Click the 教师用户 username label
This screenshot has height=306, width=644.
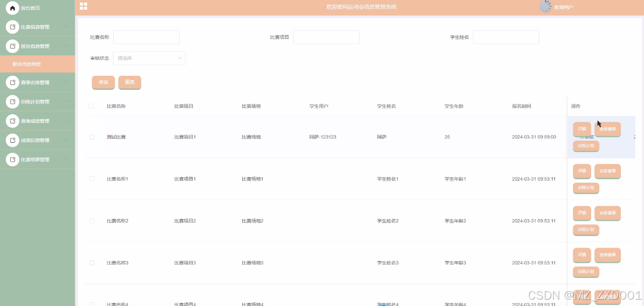563,7
